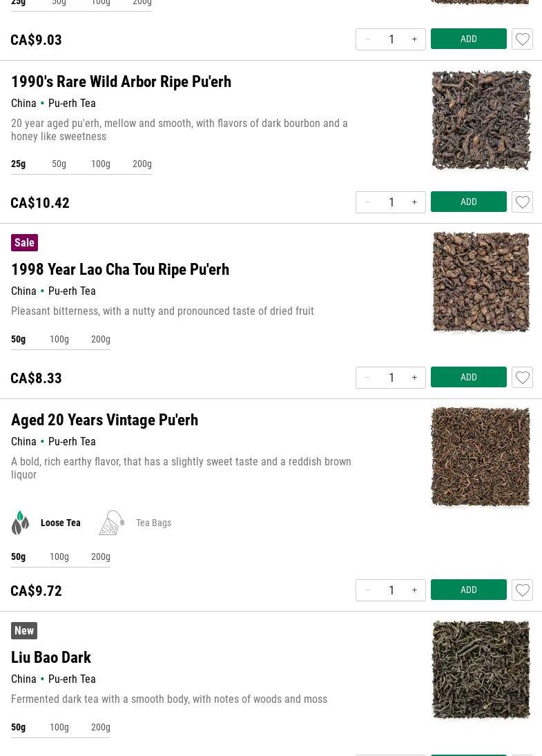Increase quantity for 1990's Rare Wild Arbor
The image size is (542, 756).
click(414, 202)
